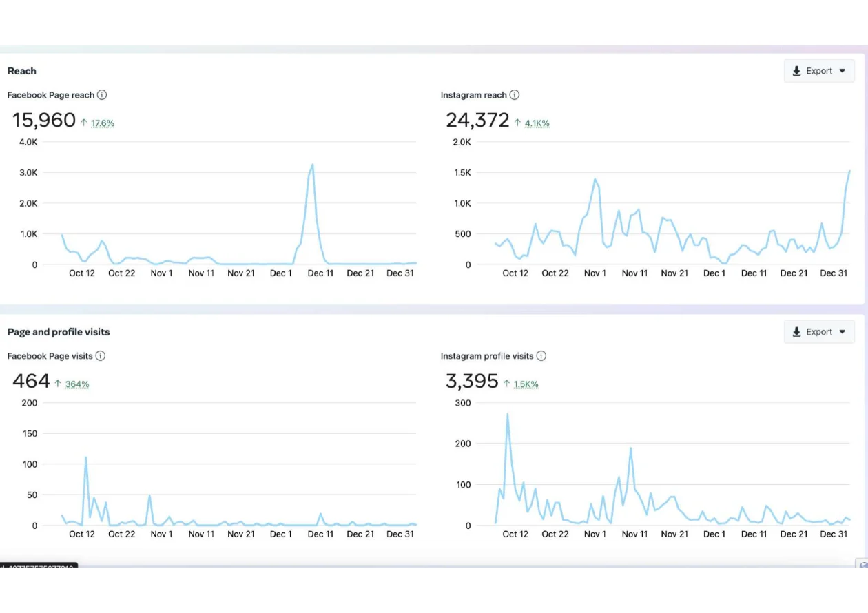Click the download icon on the visits Export button

click(x=796, y=331)
